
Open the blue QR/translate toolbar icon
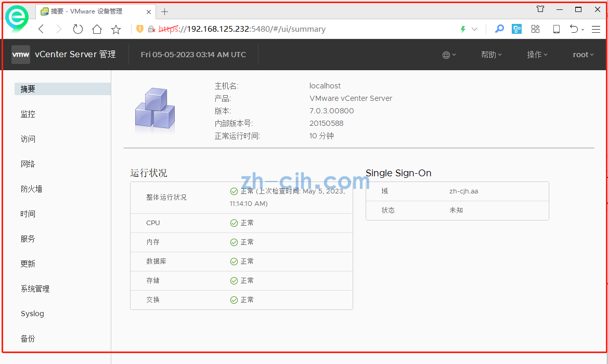(516, 29)
